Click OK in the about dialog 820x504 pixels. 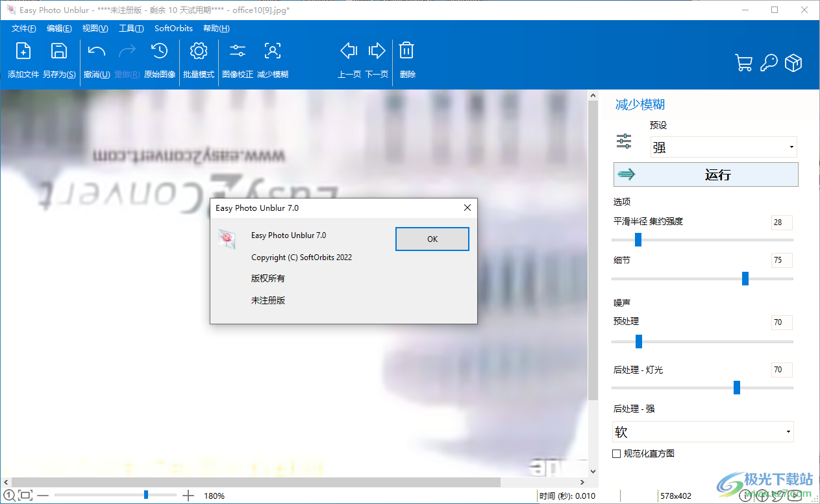432,239
